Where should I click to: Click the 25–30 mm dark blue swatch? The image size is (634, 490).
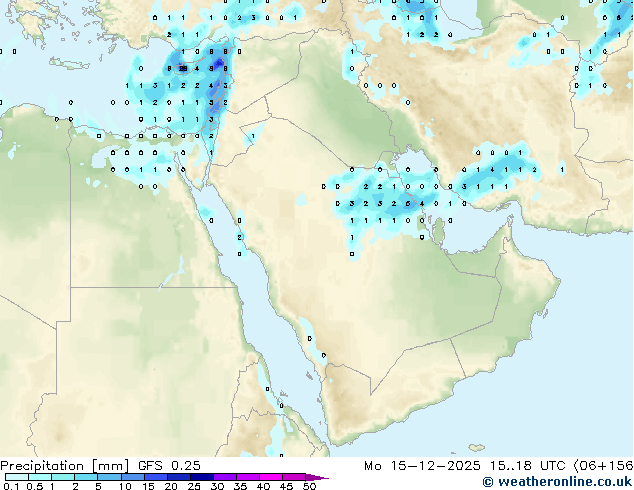click(x=201, y=477)
